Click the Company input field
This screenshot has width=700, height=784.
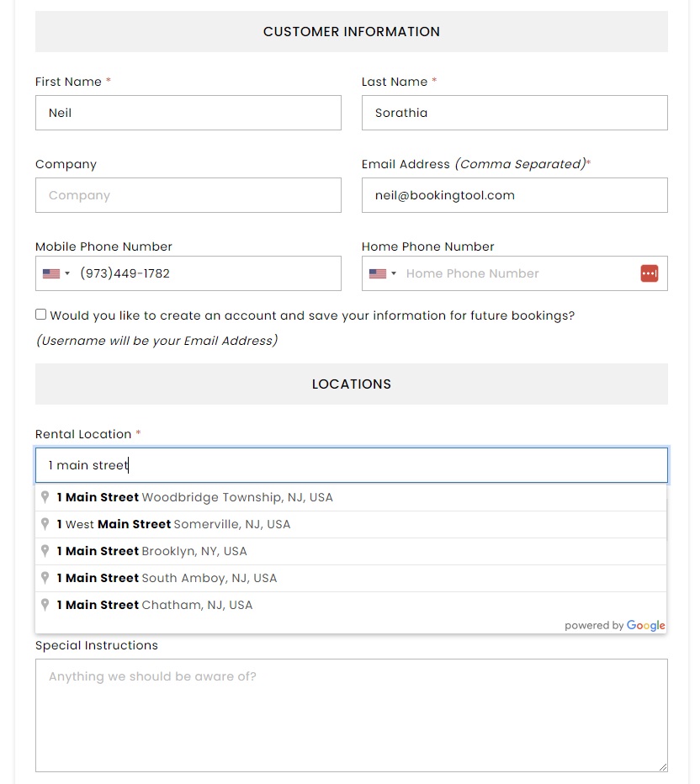[188, 195]
